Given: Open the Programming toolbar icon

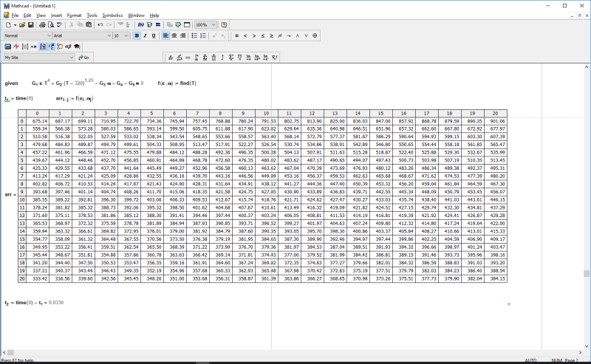Looking at the screenshot, I should click(x=60, y=47).
